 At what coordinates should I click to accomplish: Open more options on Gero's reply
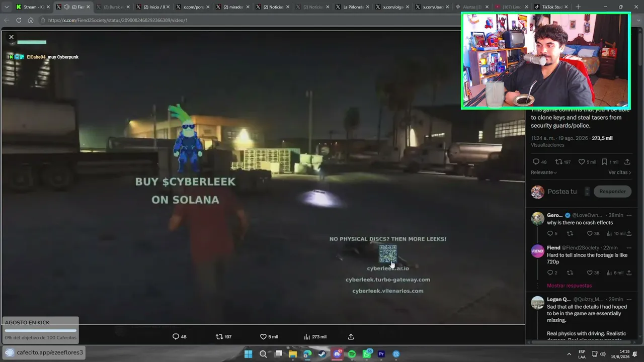pos(628,215)
